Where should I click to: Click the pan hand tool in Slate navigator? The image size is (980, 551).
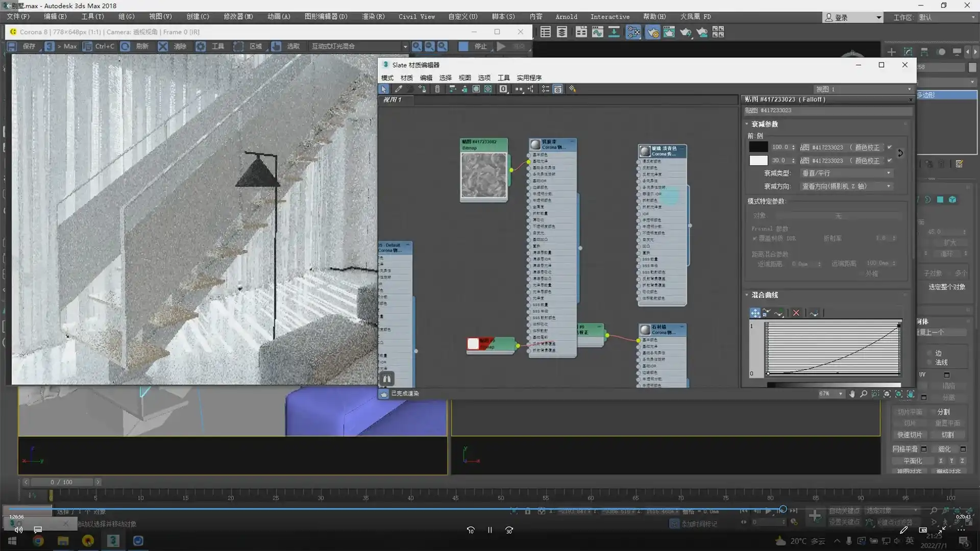coord(851,394)
